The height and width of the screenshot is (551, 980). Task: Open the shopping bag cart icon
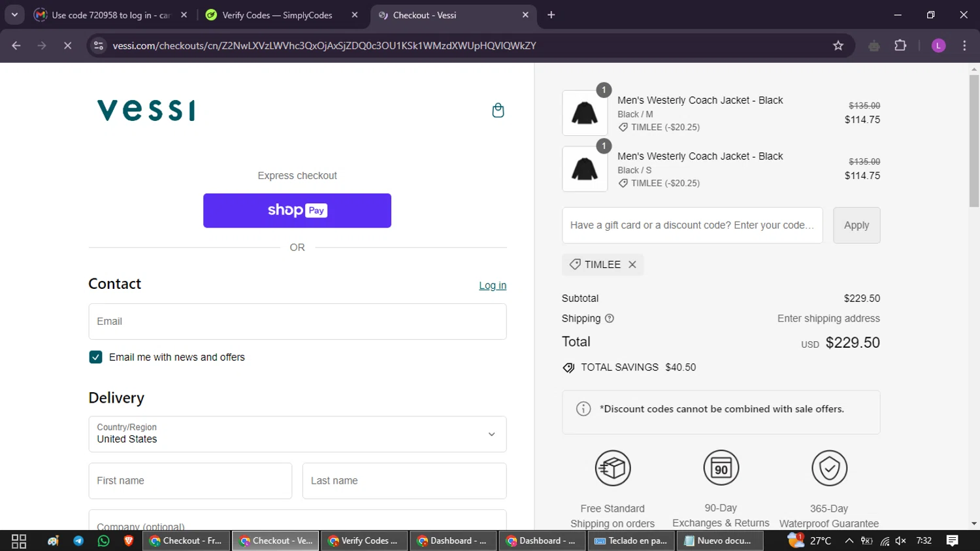coord(498,110)
